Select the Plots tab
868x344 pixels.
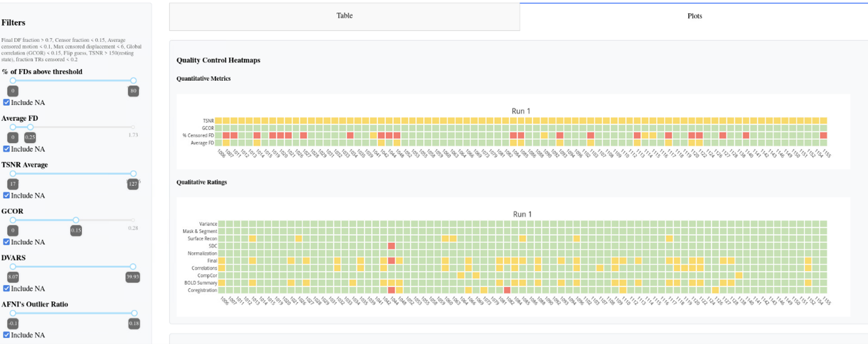694,16
